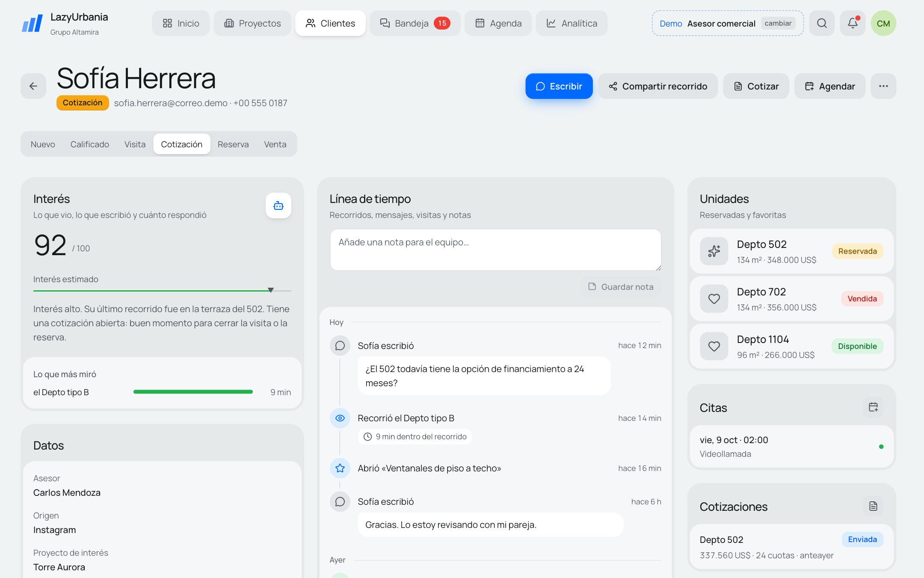Viewport: 924px width, 578px height.
Task: Click the Cotización status badge under name
Action: coord(83,103)
